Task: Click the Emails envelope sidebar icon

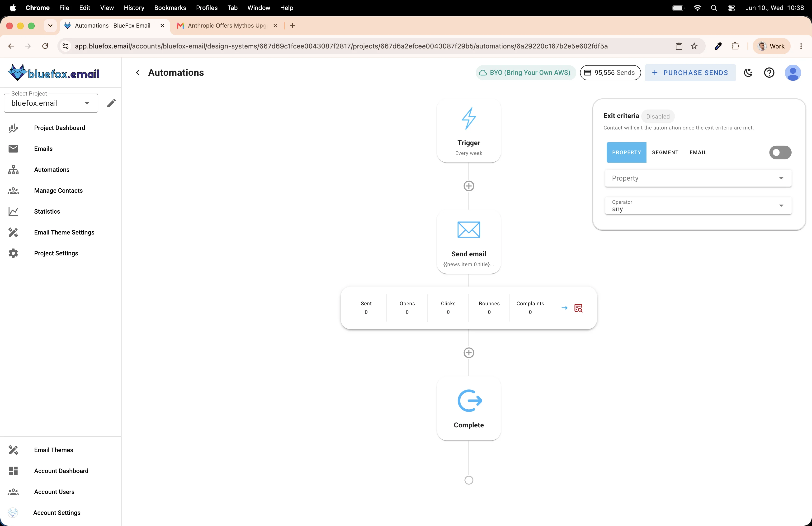Action: pyautogui.click(x=13, y=149)
